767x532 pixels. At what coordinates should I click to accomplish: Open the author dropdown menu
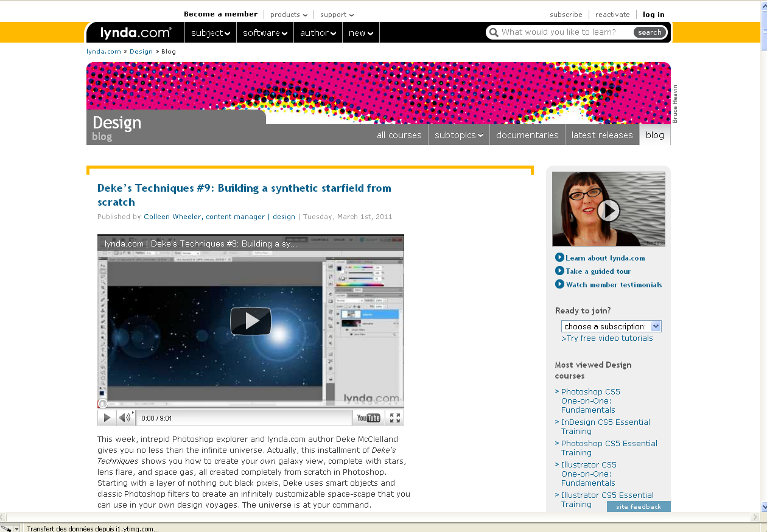click(x=318, y=33)
